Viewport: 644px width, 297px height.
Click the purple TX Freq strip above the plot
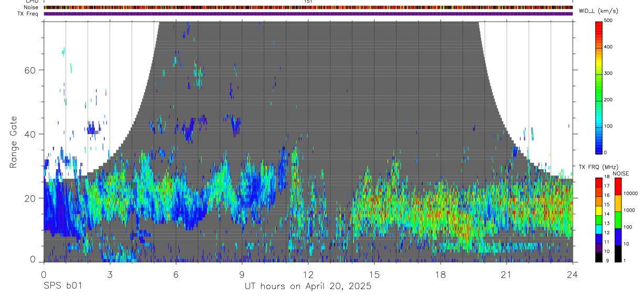pos(308,14)
